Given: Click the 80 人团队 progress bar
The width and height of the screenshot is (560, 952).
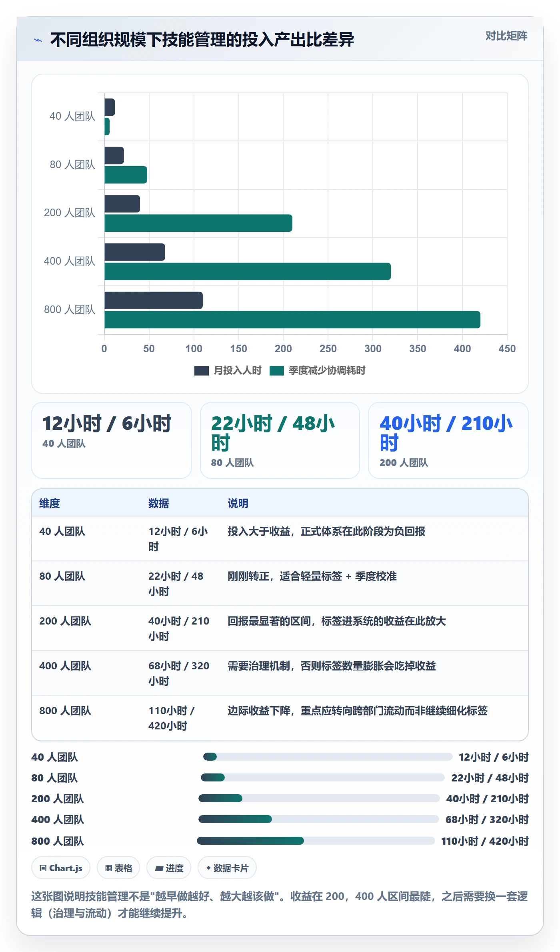Looking at the screenshot, I should point(322,777).
